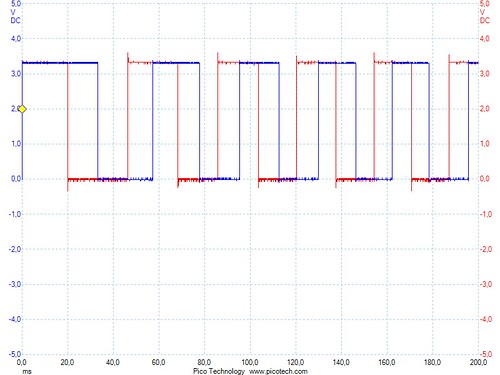500x375 pixels.
Task: Click the blue -3,0 voltage axis label
Action: coord(15,284)
